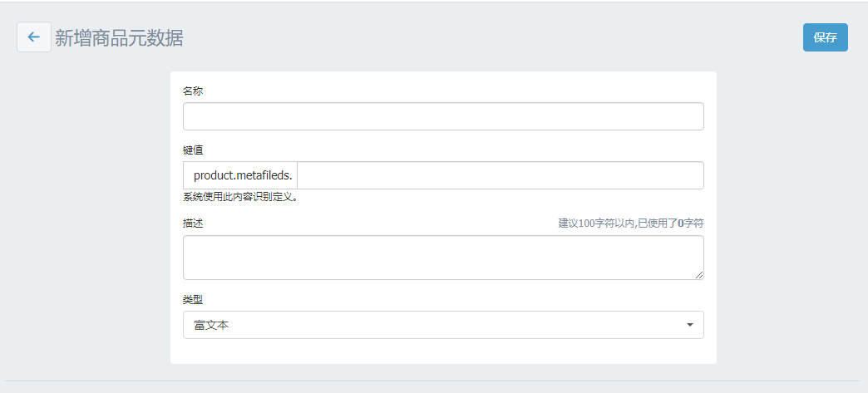This screenshot has width=868, height=393.
Task: Focus the 名称 input field
Action: click(x=443, y=116)
